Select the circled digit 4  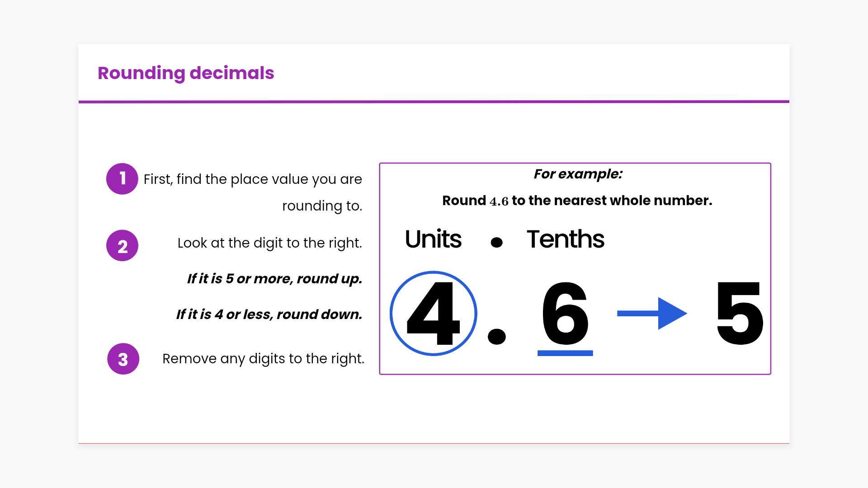point(433,313)
